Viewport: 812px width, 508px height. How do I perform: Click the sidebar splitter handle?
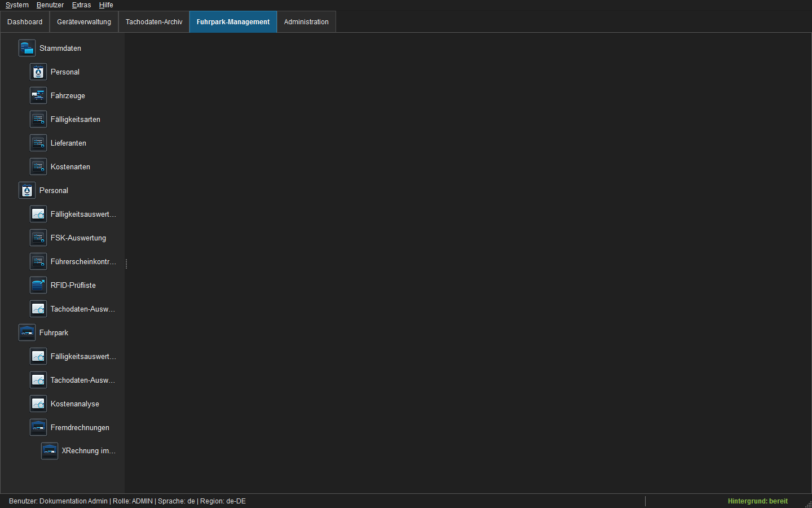126,264
